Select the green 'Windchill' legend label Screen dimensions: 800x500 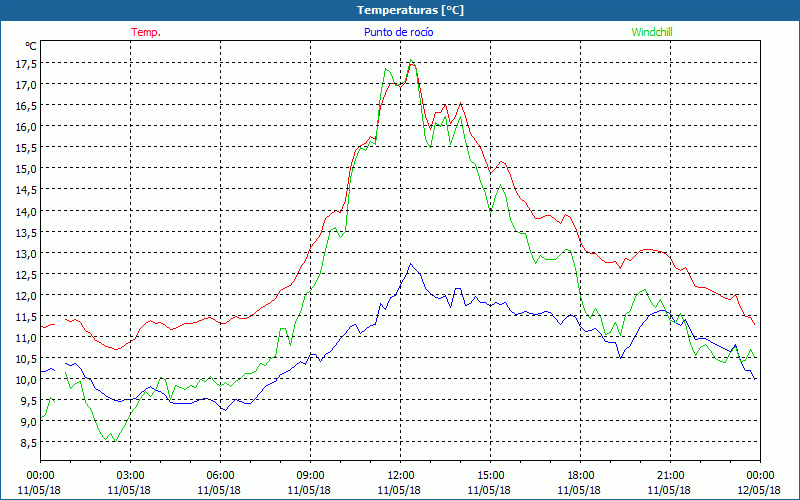652,32
